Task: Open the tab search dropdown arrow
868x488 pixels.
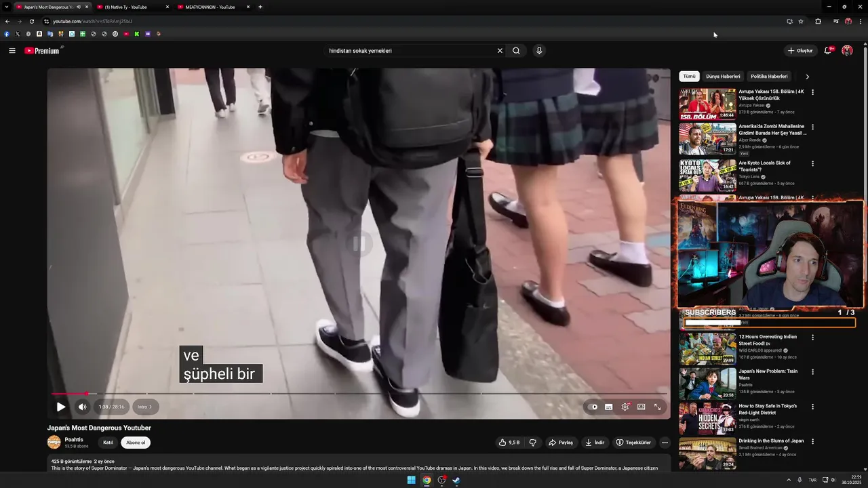Action: pyautogui.click(x=6, y=7)
